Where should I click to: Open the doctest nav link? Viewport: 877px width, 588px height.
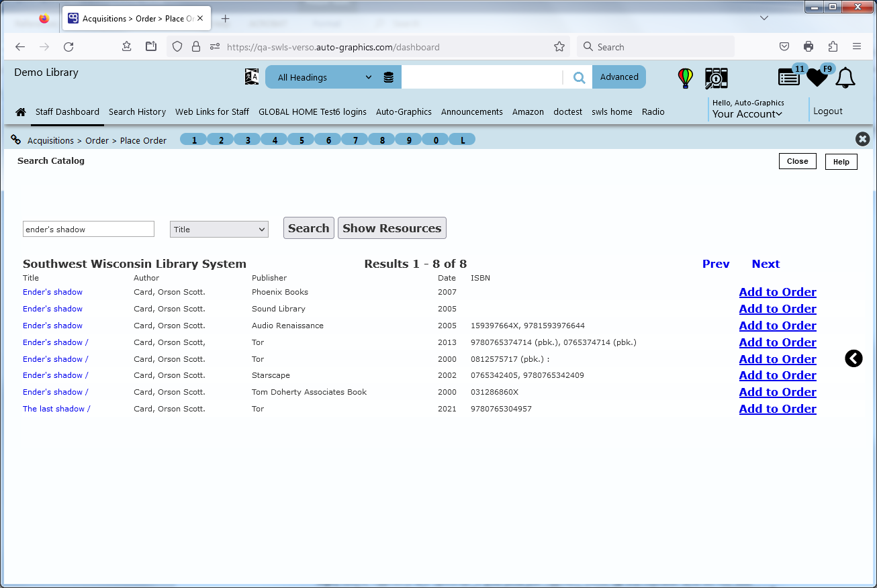click(x=567, y=112)
